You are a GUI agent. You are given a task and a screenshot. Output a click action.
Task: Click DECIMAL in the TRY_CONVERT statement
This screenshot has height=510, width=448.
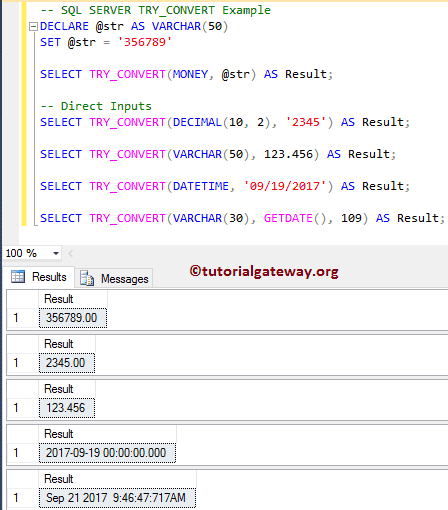click(x=197, y=122)
